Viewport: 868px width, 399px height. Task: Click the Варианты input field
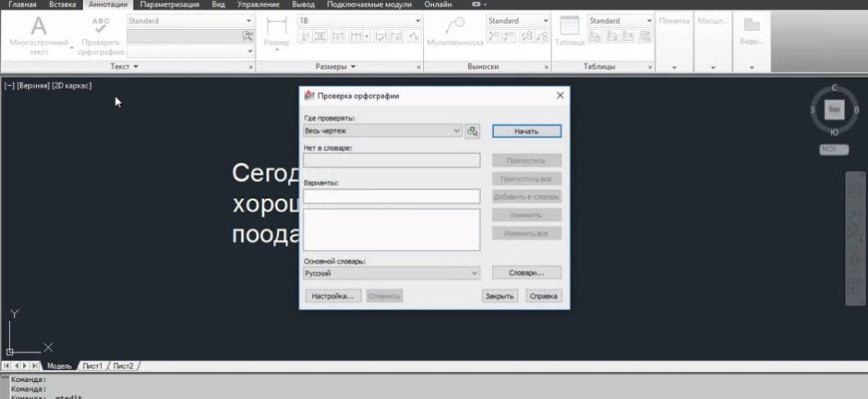pos(391,197)
